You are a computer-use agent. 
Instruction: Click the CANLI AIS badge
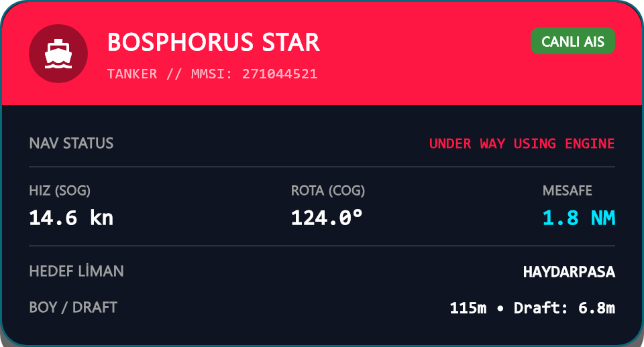(572, 41)
